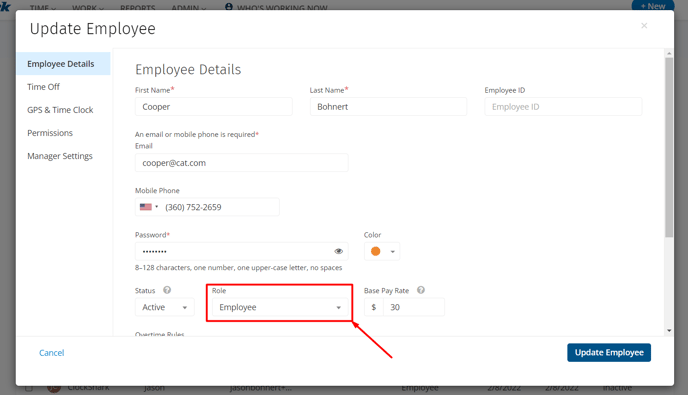The image size is (688, 395).
Task: Edit the First Name field containing Cooper
Action: point(214,107)
